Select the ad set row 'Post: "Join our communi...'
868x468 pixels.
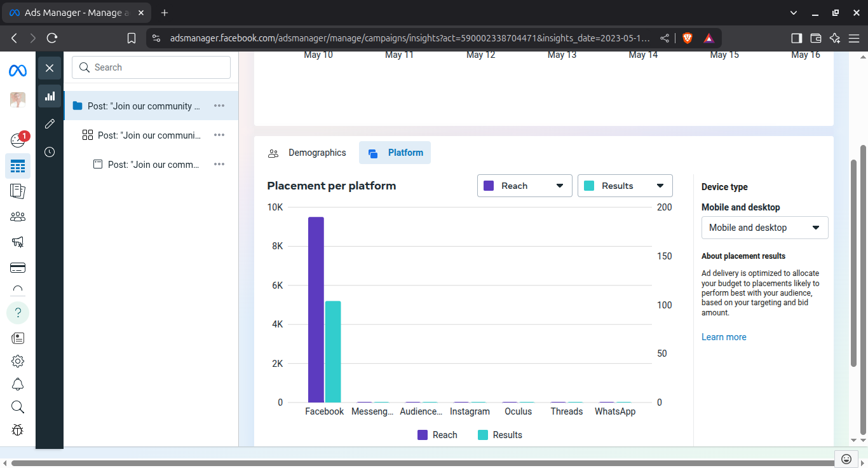point(151,135)
